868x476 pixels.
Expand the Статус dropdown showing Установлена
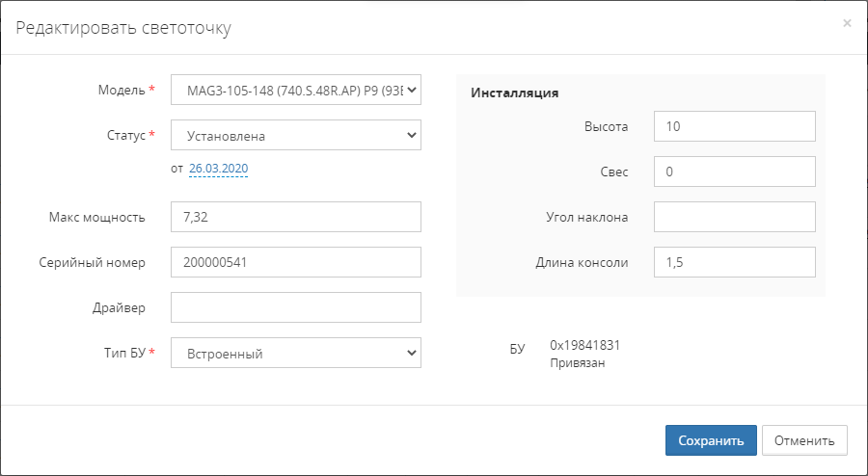(x=295, y=136)
